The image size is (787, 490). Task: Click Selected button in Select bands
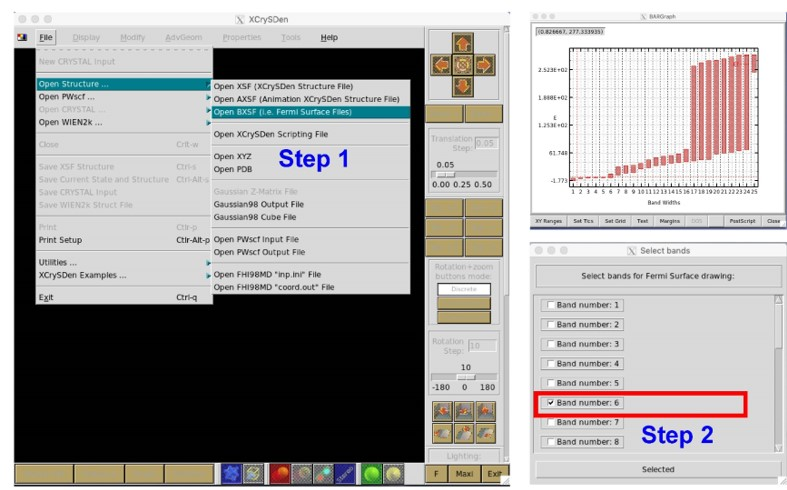pyautogui.click(x=658, y=469)
